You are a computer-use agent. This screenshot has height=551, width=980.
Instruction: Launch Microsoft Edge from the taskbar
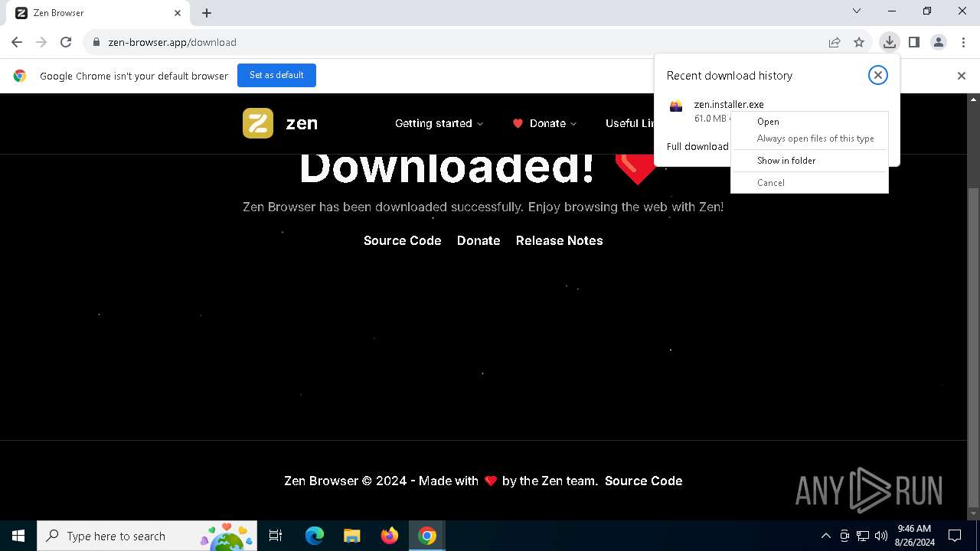click(x=315, y=536)
